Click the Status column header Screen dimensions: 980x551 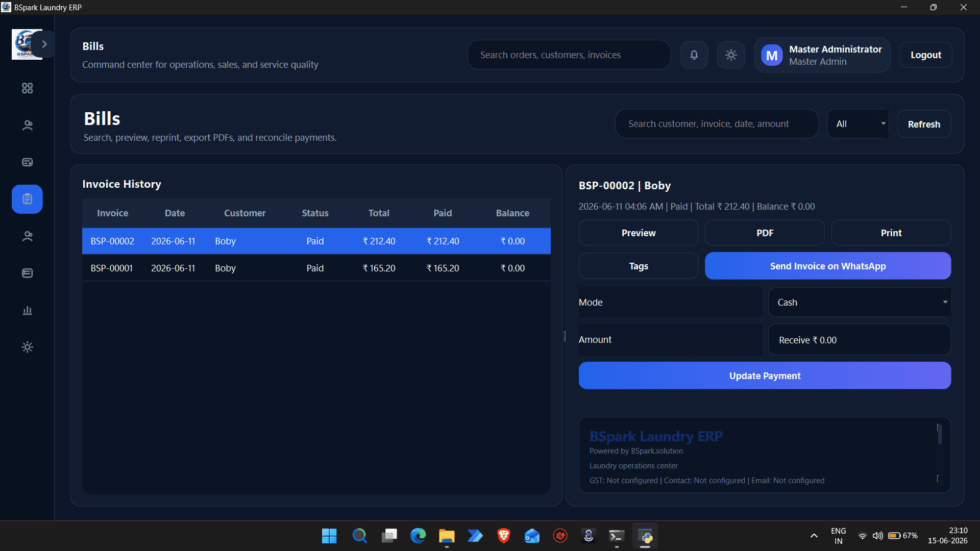coord(315,213)
